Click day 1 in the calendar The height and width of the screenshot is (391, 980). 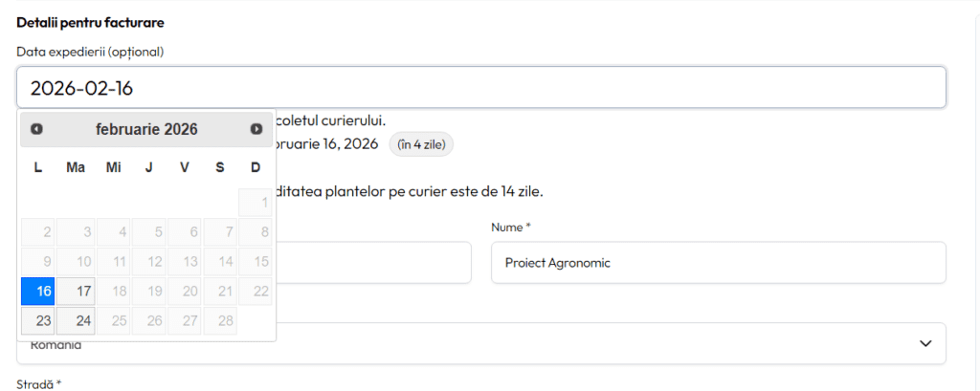tap(256, 203)
